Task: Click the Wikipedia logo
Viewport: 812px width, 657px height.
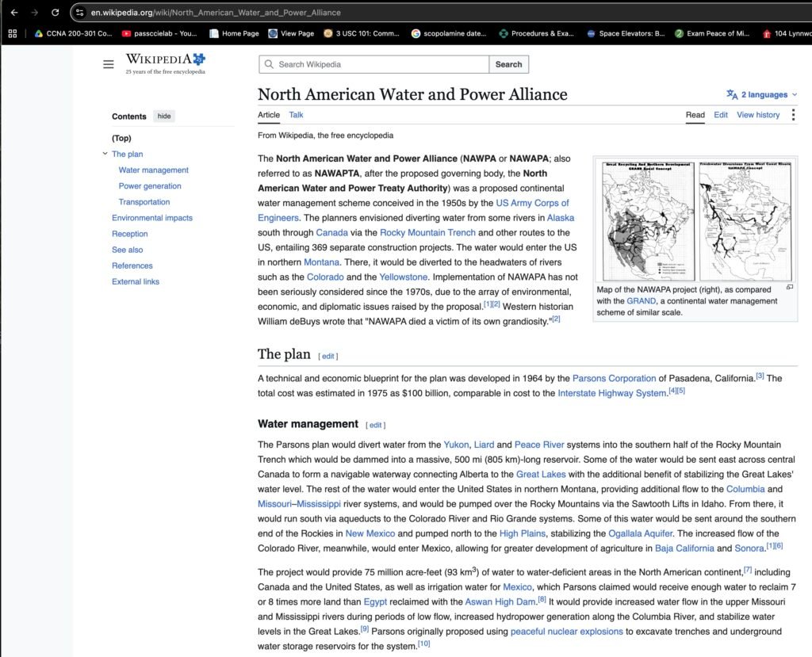Action: tap(165, 63)
